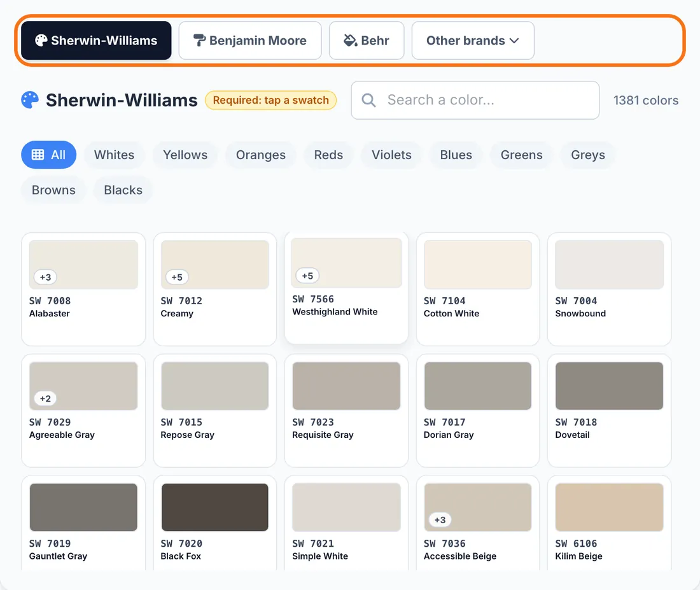Image resolution: width=700 pixels, height=590 pixels.
Task: Click the SW 6106 code label
Action: (x=576, y=544)
